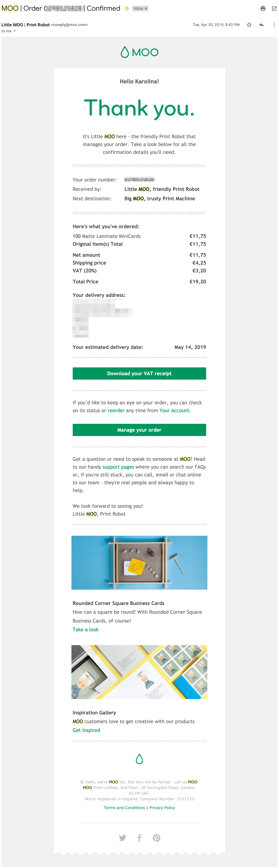Open email in new window
The width and height of the screenshot is (279, 868).
275,8
